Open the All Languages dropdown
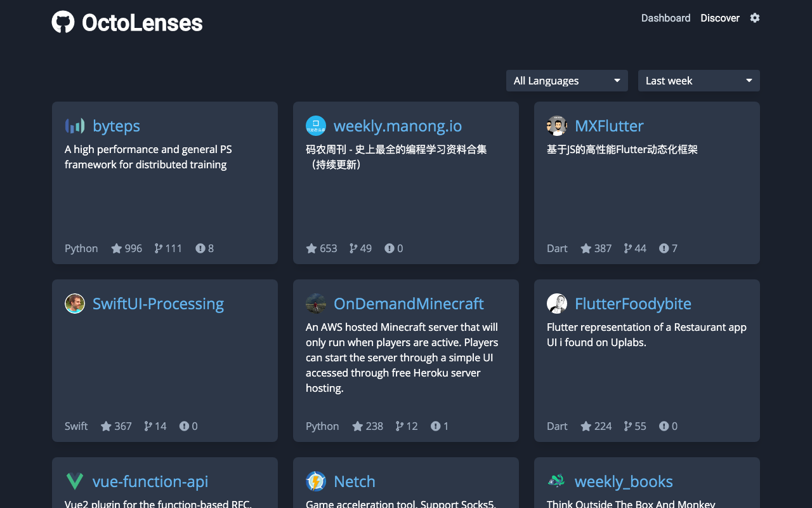 point(567,81)
